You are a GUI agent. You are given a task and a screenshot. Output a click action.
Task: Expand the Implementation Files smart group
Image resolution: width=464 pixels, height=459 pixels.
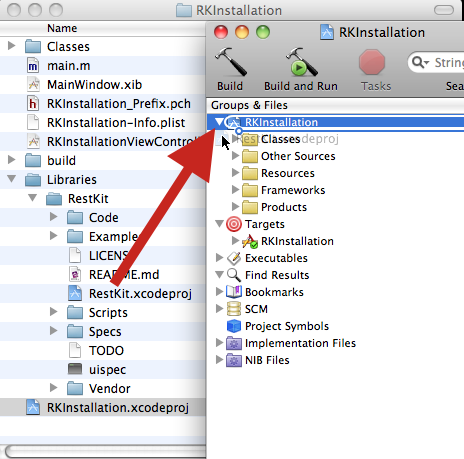(219, 342)
